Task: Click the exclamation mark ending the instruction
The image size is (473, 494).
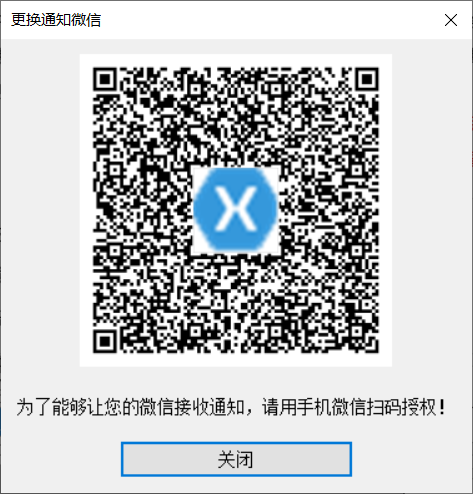Action: (x=442, y=407)
